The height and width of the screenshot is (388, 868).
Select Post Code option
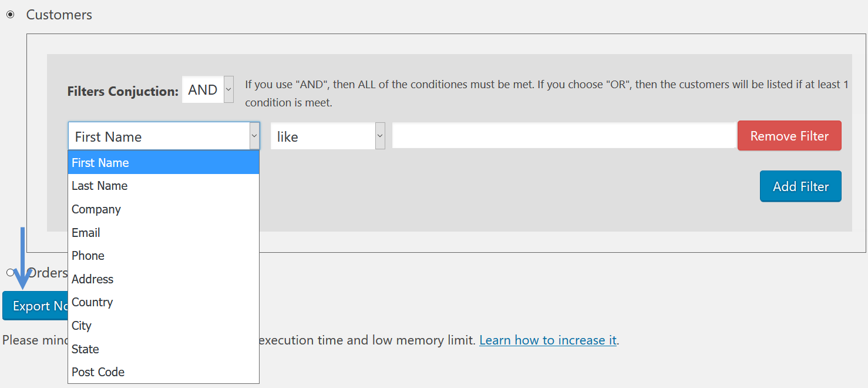click(x=164, y=372)
